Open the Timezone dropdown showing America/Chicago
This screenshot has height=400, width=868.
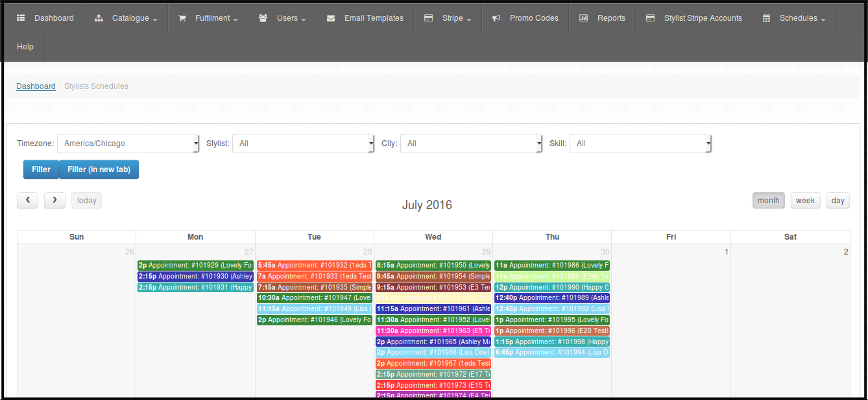(x=128, y=144)
